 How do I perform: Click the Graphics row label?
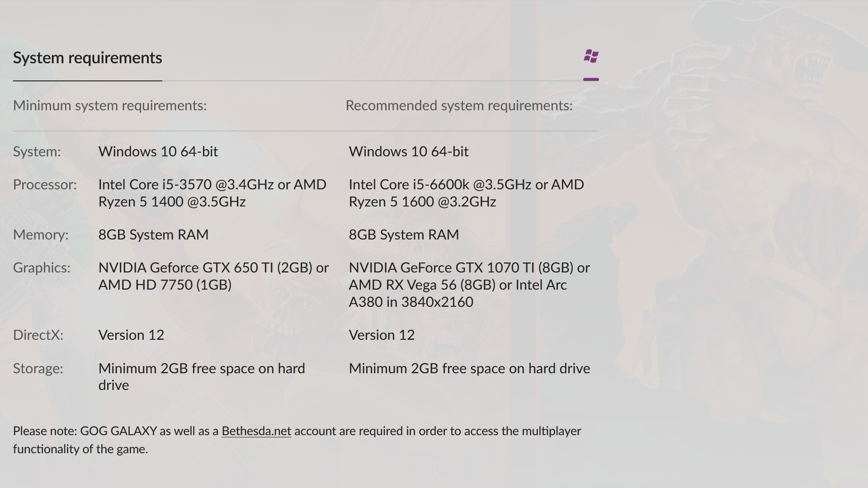pos(42,268)
